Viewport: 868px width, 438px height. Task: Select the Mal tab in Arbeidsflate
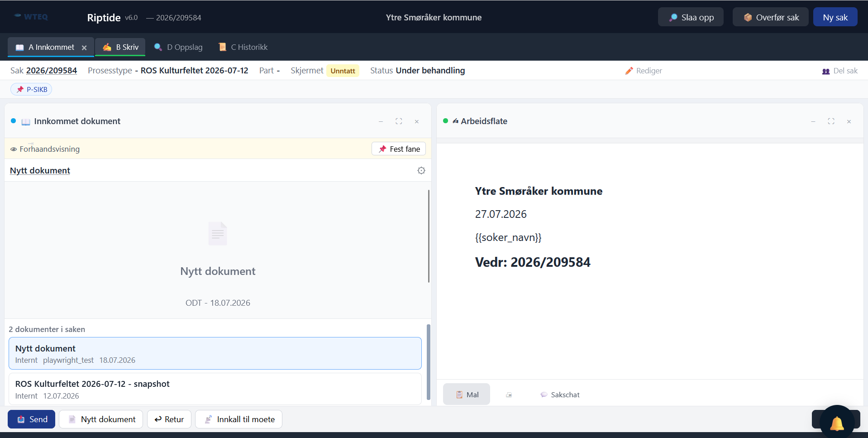[467, 395]
